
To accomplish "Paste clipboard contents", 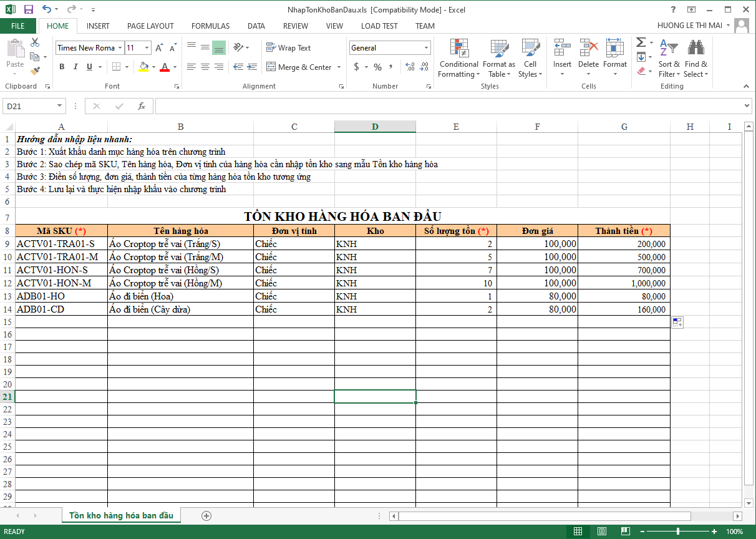I will click(15, 53).
